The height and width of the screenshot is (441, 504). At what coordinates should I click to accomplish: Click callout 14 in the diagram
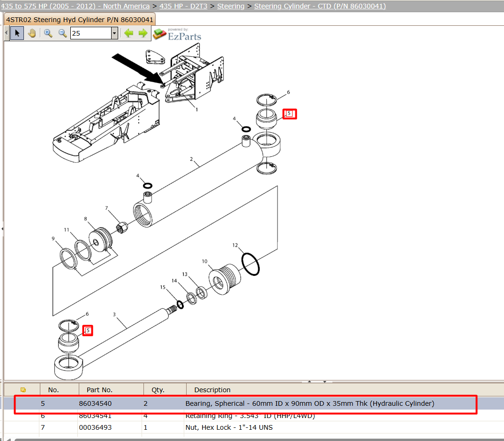pos(174,281)
